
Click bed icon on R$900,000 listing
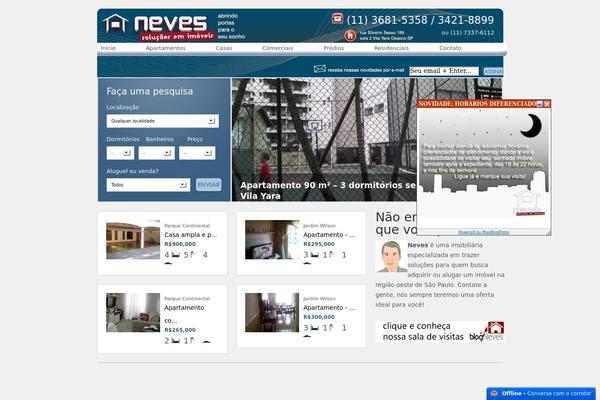point(176,255)
